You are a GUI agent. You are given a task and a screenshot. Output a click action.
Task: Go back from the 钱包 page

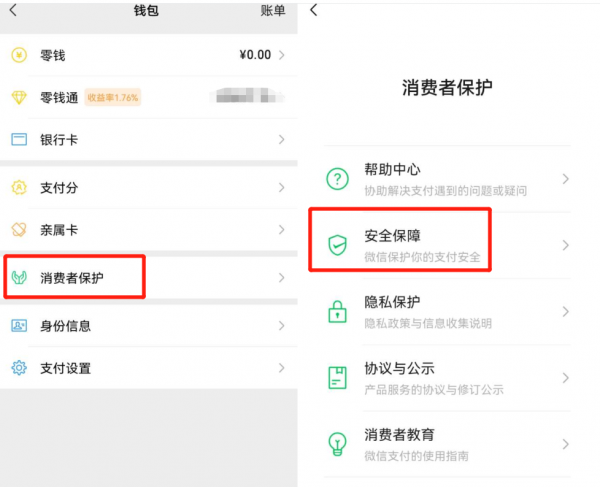pyautogui.click(x=13, y=11)
